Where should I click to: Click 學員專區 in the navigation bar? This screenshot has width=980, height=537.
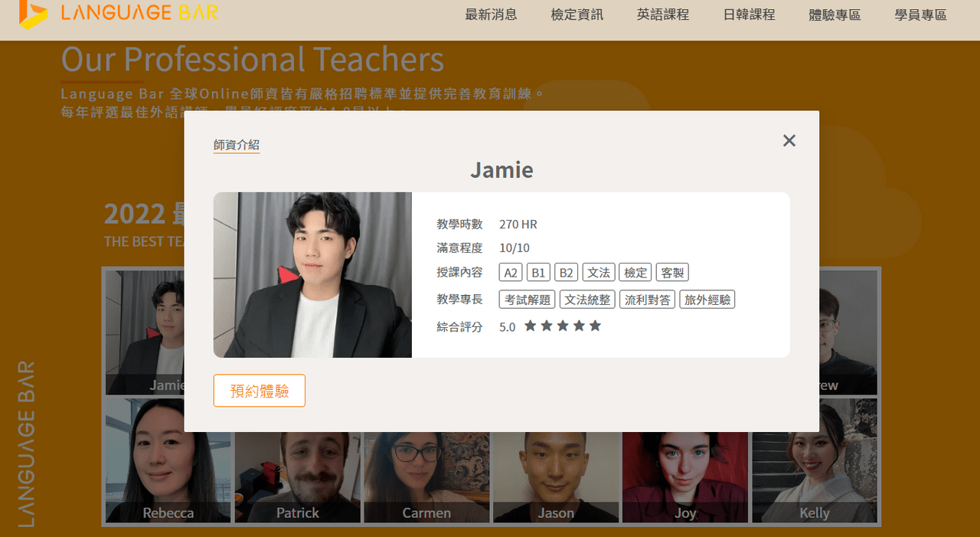click(x=920, y=14)
